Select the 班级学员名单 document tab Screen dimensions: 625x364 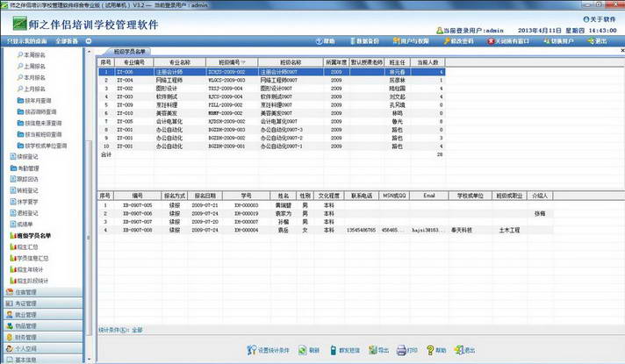[129, 52]
